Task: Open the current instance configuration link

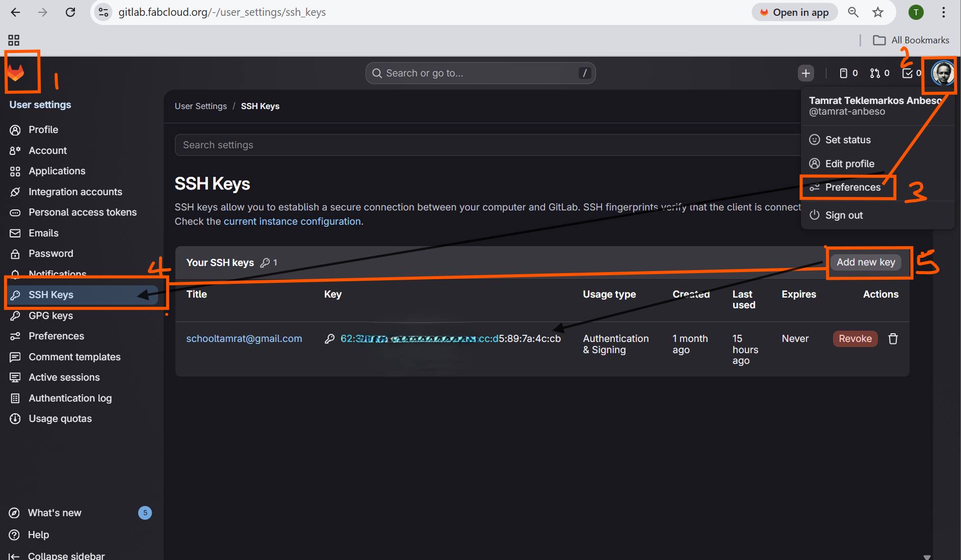Action: [x=292, y=222]
